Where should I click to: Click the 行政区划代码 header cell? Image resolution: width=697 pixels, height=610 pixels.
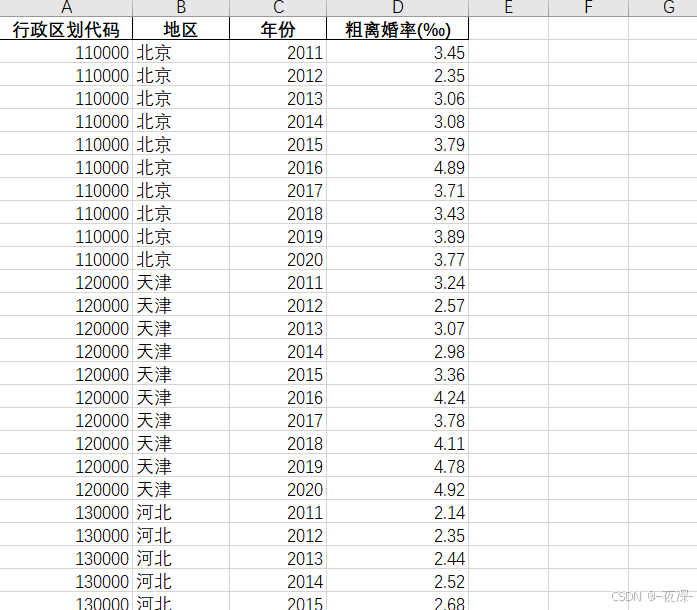pyautogui.click(x=66, y=29)
